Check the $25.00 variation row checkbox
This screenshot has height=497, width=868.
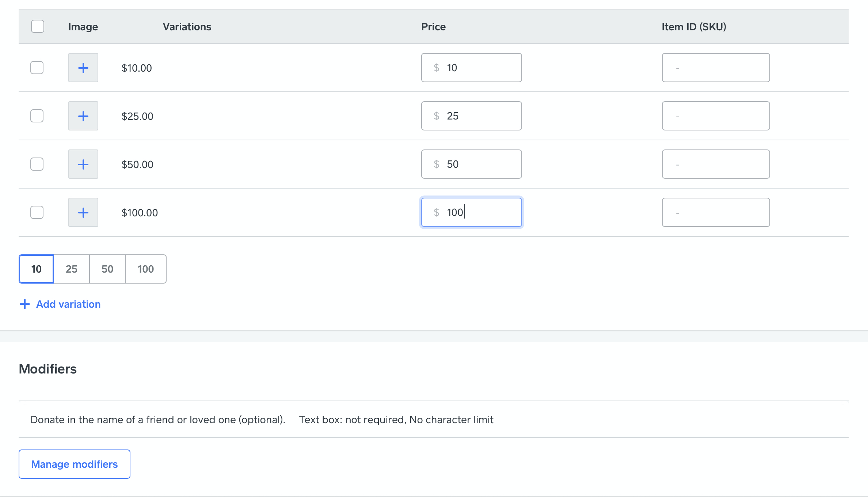click(x=37, y=116)
